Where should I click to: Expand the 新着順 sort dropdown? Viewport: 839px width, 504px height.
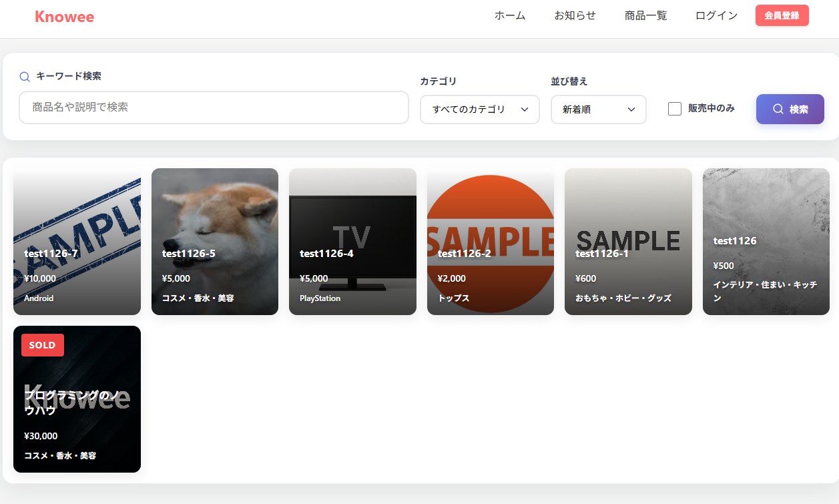(598, 109)
